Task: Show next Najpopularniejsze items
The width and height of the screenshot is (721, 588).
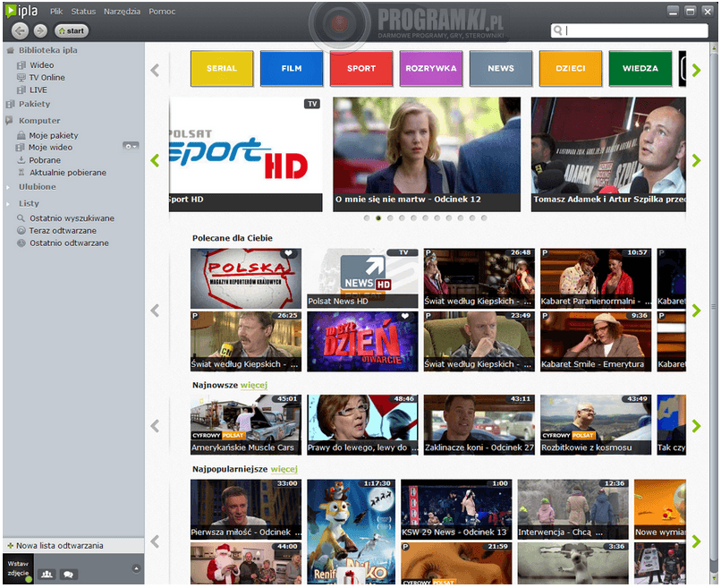Action: (697, 541)
